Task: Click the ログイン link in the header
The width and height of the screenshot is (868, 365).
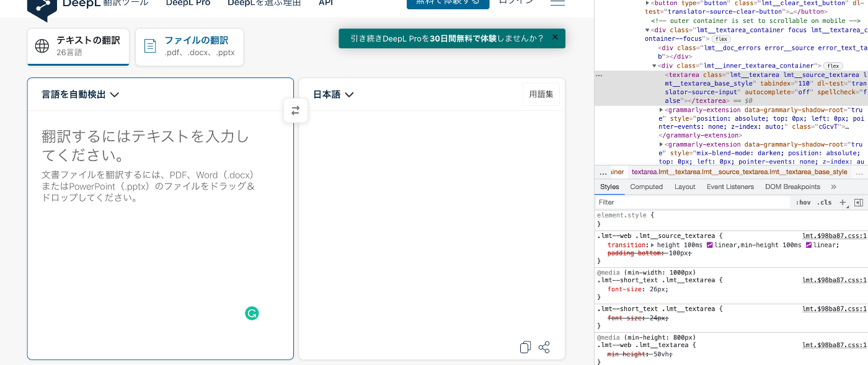Action: 516,2
